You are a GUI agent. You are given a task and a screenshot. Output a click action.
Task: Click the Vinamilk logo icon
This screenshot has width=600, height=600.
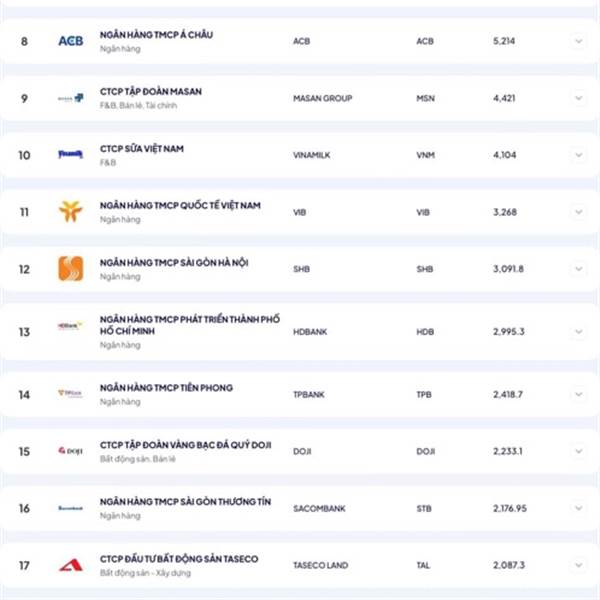pyautogui.click(x=70, y=155)
